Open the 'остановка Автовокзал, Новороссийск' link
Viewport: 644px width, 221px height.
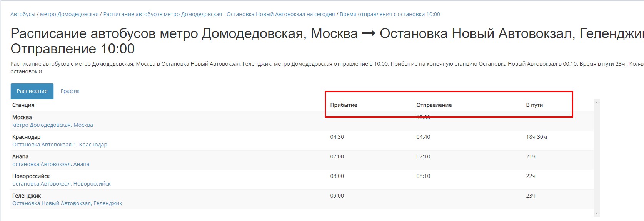click(62, 184)
